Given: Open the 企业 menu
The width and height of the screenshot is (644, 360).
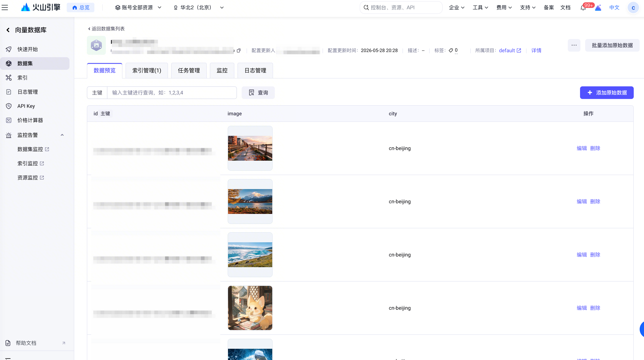Looking at the screenshot, I should pos(456,7).
